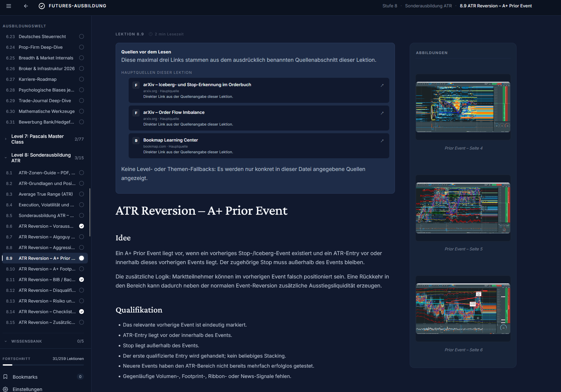Open external link icon for arXiv Iceberg source
The image size is (561, 392).
click(382, 85)
